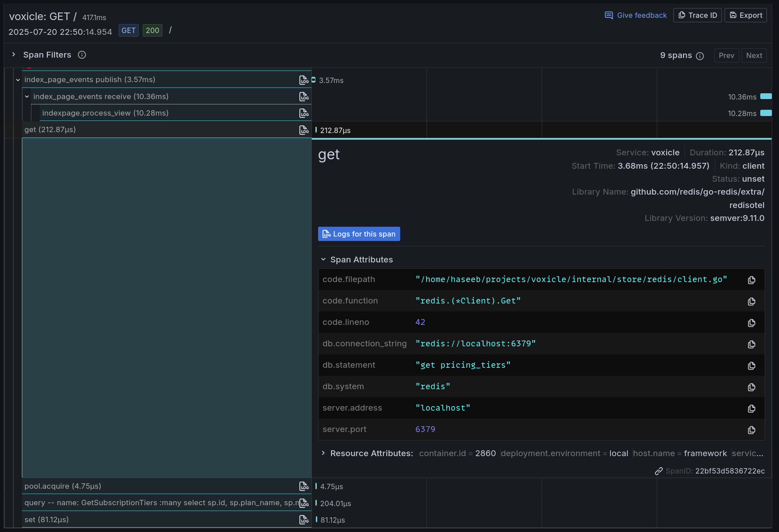Show info tooltip next to Span Filters
Screen dimensions: 779x532
tap(82, 55)
